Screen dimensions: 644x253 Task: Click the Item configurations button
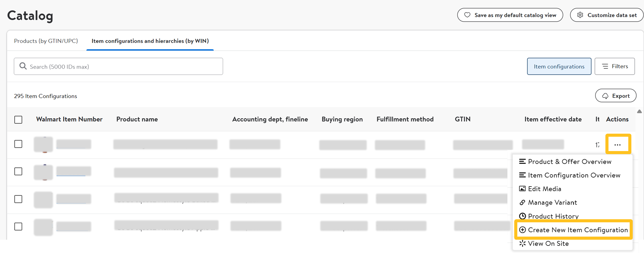[559, 66]
